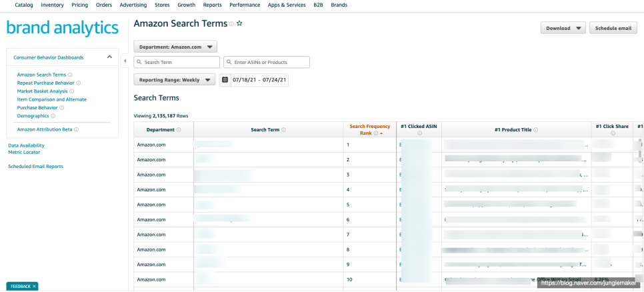
Task: Click the magnifier icon in the Search Term field
Action: [x=139, y=63]
